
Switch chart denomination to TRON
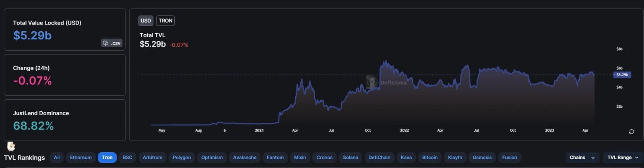[x=165, y=20]
